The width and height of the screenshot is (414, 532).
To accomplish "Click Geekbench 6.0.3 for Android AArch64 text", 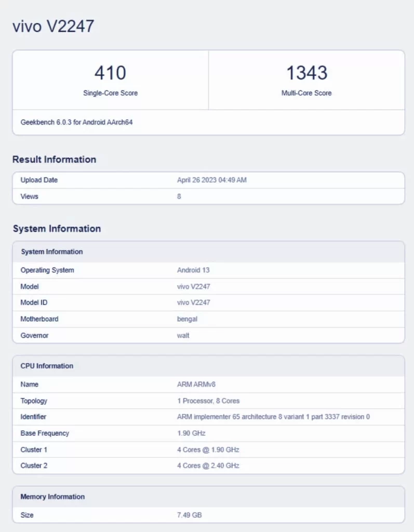I will tap(76, 122).
